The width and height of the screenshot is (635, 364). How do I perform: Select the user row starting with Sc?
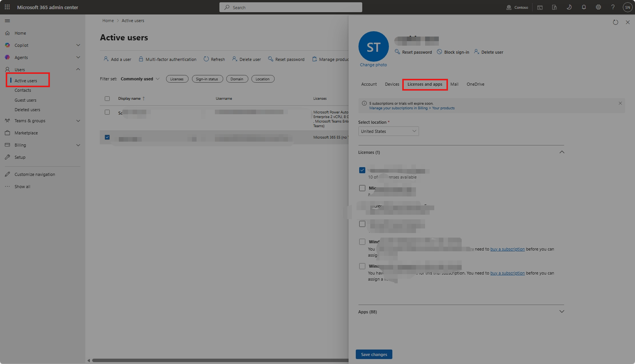[107, 112]
